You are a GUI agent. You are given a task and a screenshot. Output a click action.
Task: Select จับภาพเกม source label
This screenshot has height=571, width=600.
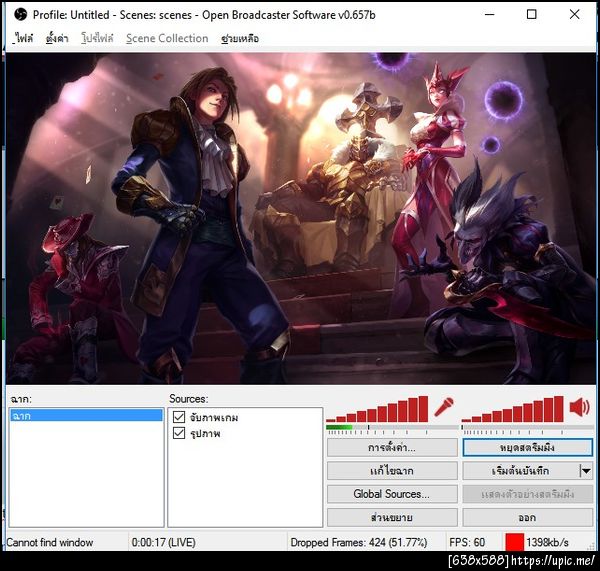pos(214,417)
